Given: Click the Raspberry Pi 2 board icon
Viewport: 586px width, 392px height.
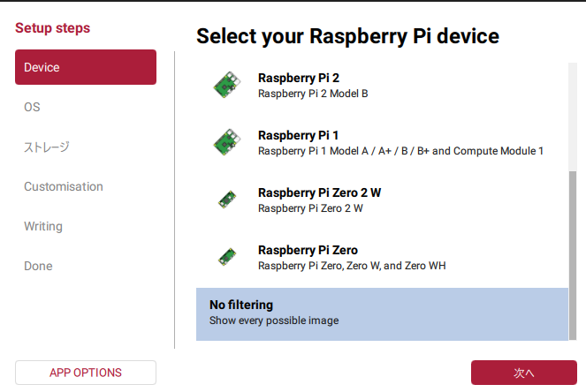Looking at the screenshot, I should click(226, 85).
